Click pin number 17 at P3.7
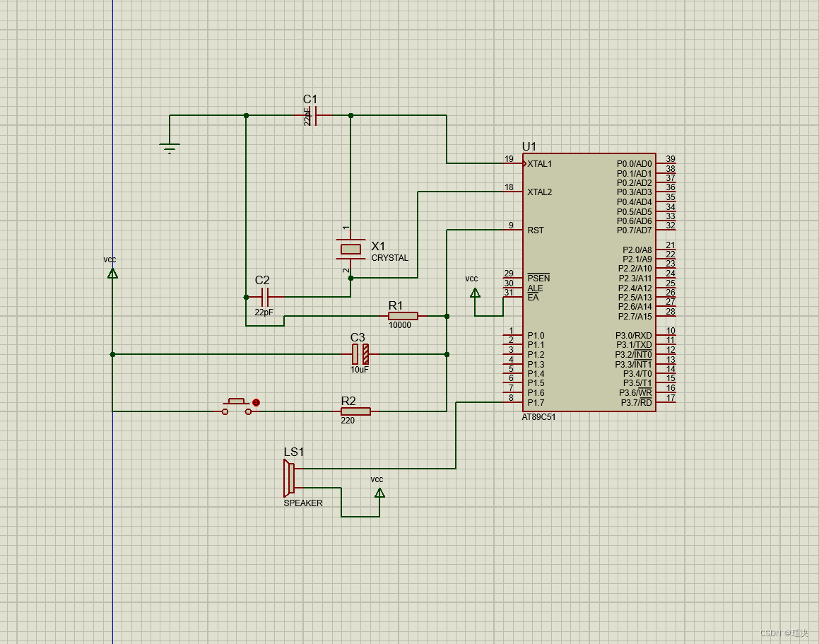 [671, 398]
